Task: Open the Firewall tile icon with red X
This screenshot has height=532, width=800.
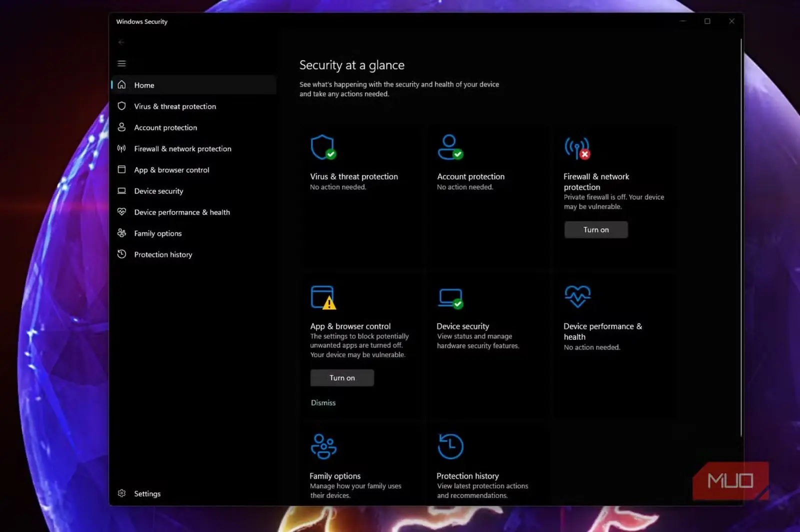Action: (577, 148)
